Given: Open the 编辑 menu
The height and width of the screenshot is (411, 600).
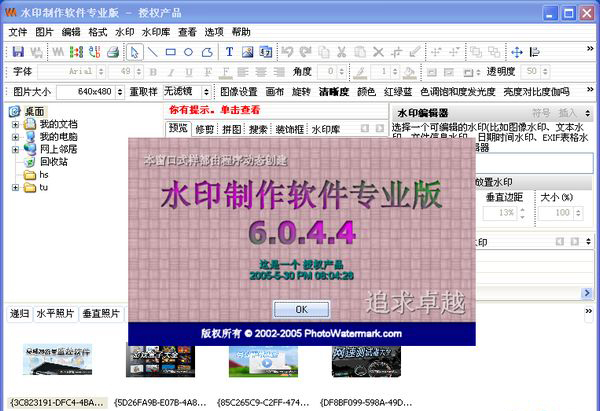Looking at the screenshot, I should (x=71, y=32).
